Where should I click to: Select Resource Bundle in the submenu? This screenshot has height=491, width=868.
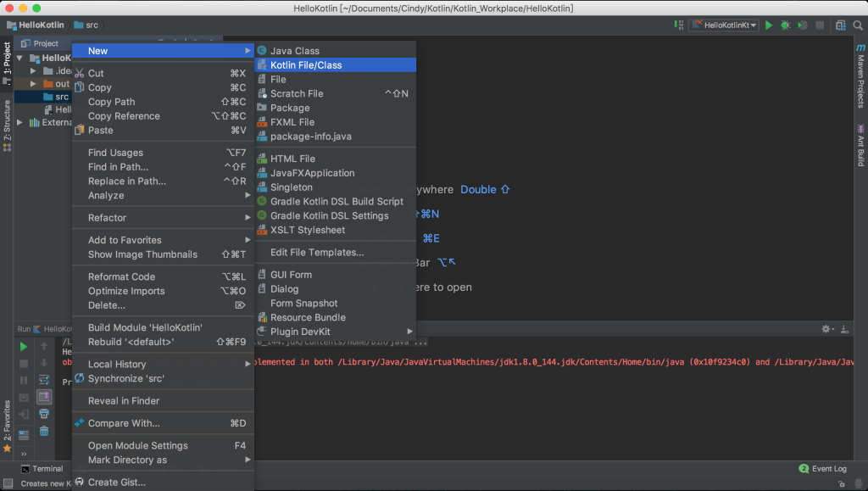click(335, 317)
